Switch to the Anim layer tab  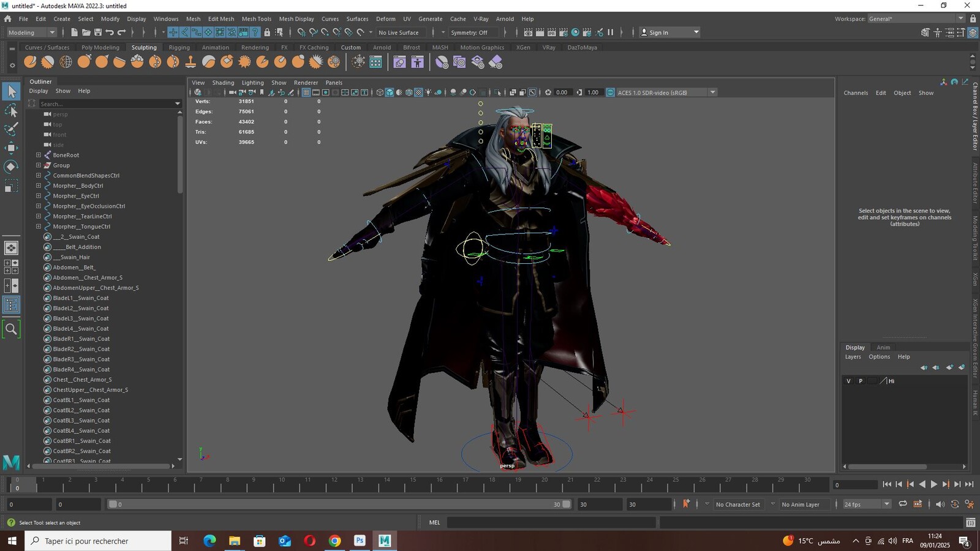tap(883, 347)
